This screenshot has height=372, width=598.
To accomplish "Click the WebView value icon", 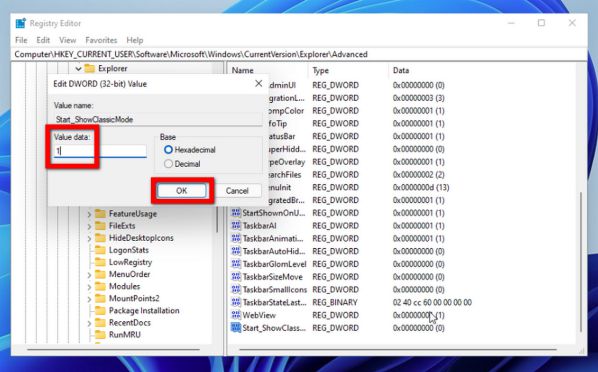I will [236, 315].
